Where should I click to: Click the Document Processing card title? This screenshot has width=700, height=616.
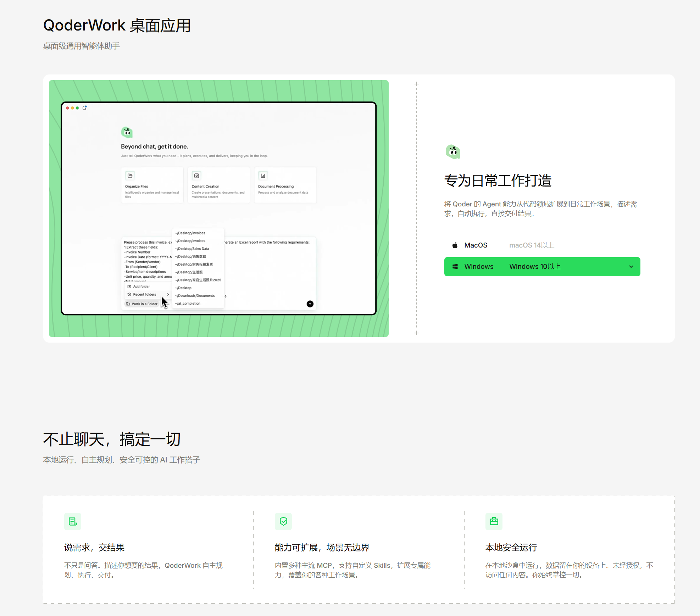pos(276,187)
